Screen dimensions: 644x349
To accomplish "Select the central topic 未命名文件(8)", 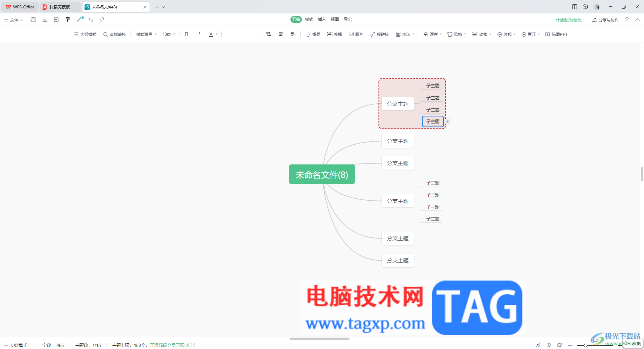I will tap(322, 174).
